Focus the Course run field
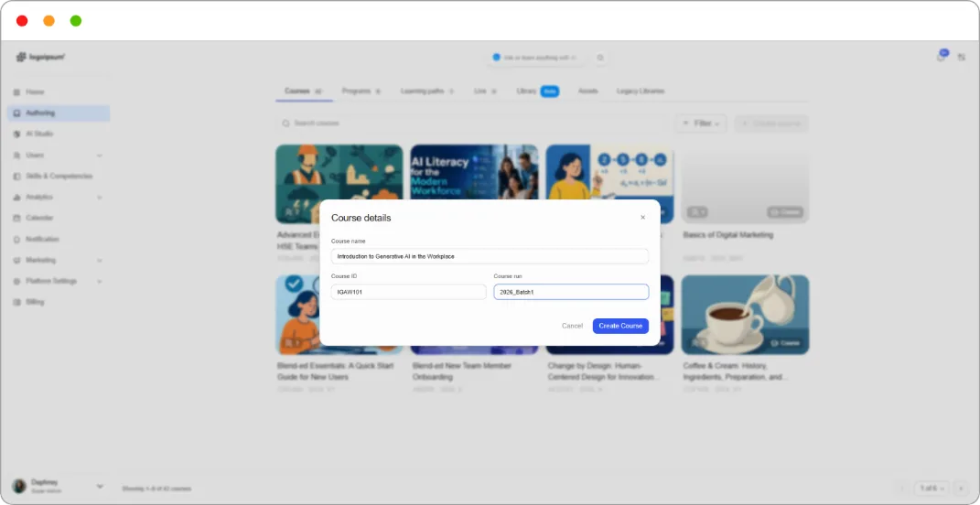 click(x=571, y=292)
